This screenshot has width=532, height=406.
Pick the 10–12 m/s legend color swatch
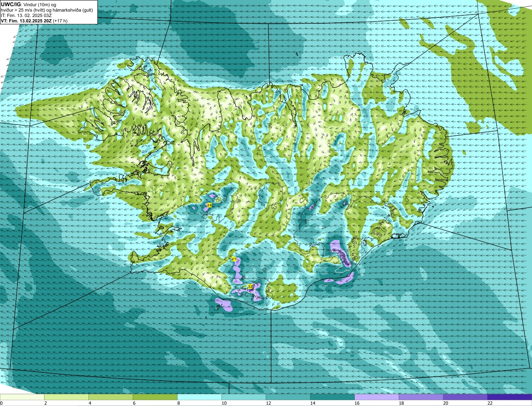pyautogui.click(x=244, y=397)
